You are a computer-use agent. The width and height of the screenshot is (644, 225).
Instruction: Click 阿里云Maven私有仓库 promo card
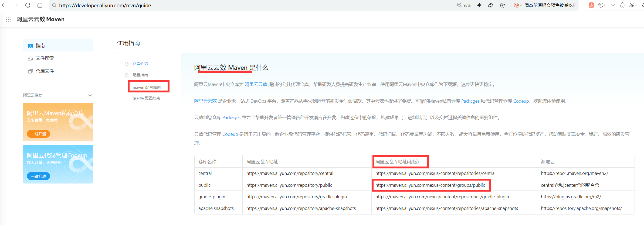[58, 122]
